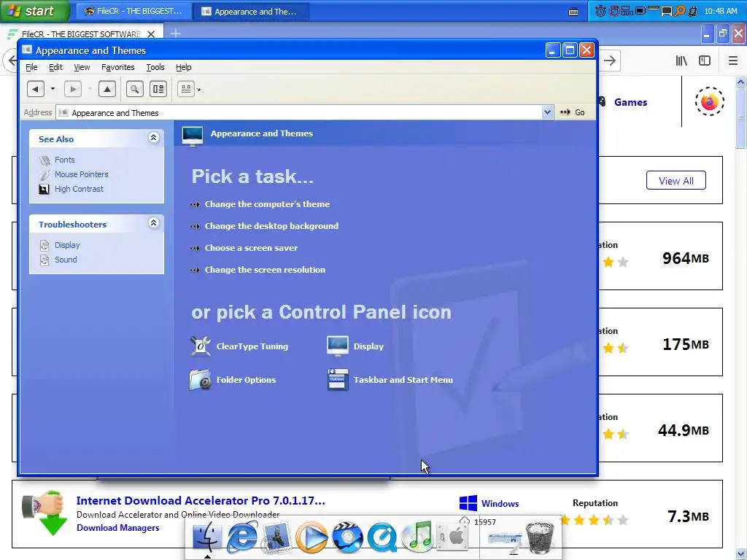
Task: Collapse the See Also panel
Action: click(x=153, y=138)
